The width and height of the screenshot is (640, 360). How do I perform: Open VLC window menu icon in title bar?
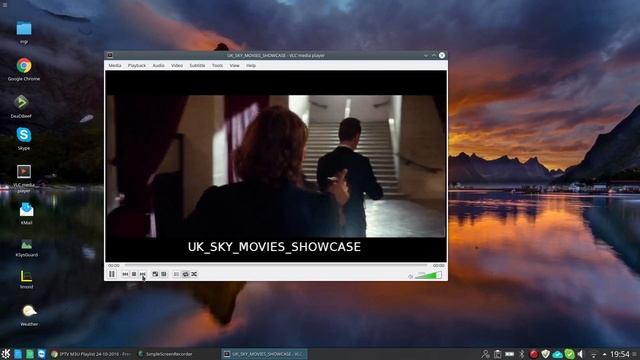(x=110, y=55)
